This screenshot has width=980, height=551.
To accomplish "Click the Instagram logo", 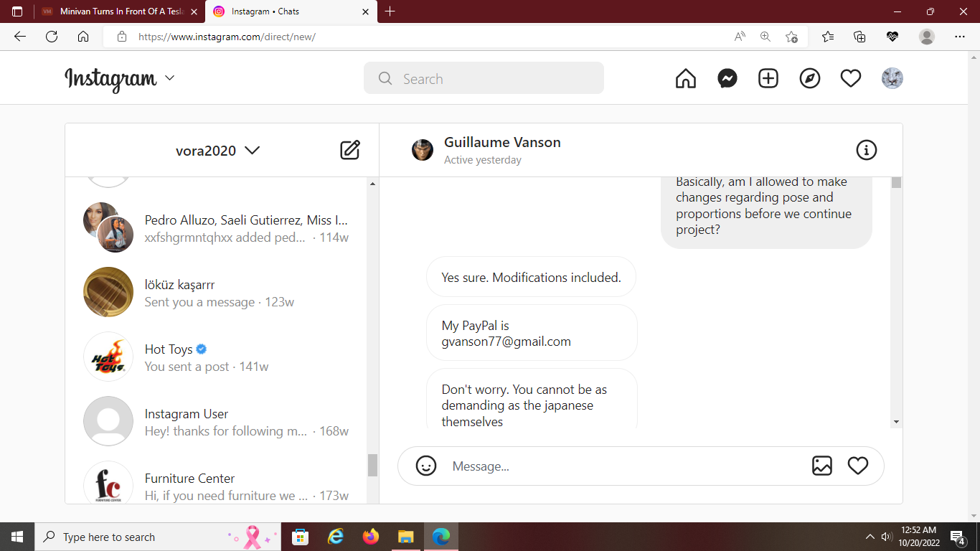I will (110, 79).
